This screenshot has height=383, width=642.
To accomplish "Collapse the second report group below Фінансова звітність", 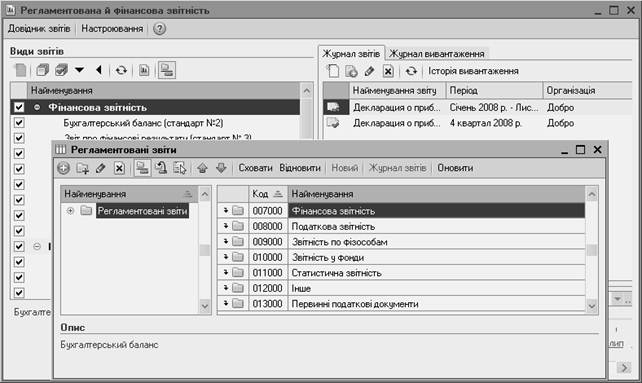I will (x=37, y=246).
